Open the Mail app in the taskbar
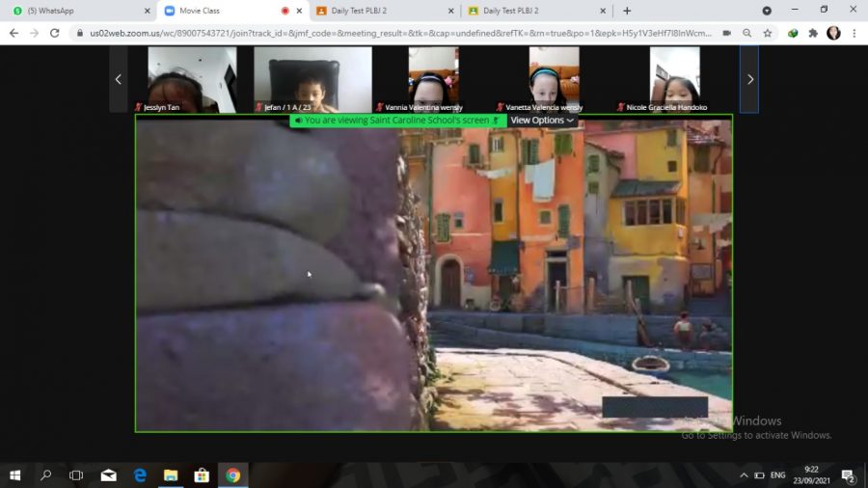This screenshot has width=868, height=488. [108, 475]
